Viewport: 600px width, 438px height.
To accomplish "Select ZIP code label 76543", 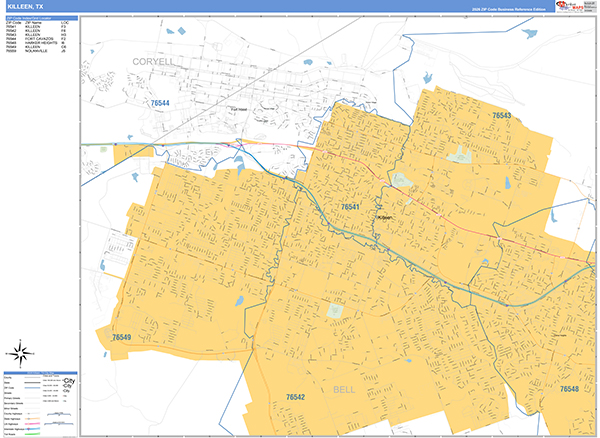I will (x=501, y=115).
